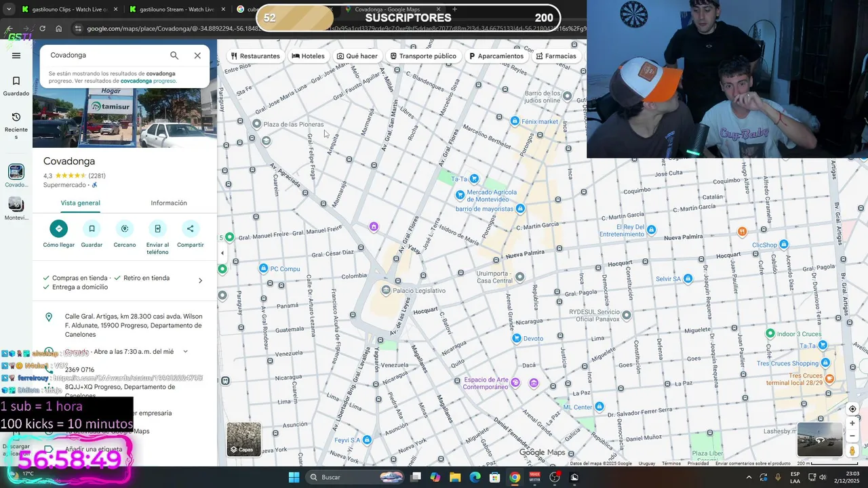868x488 pixels.
Task: Switch to the Información tab
Action: pyautogui.click(x=169, y=203)
